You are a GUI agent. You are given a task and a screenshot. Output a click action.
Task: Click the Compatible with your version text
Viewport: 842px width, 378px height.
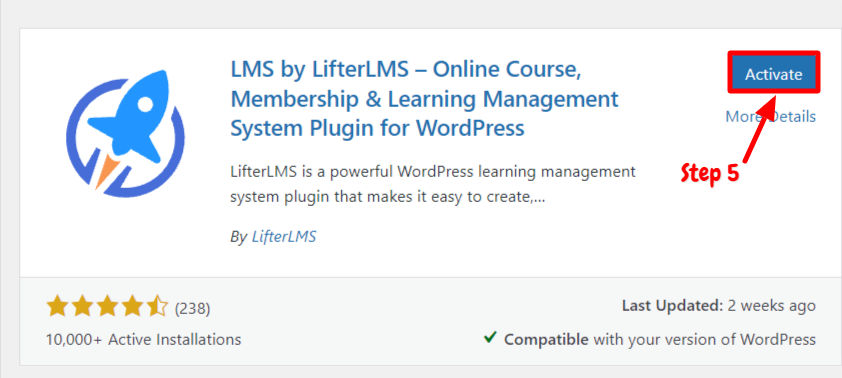click(660, 340)
